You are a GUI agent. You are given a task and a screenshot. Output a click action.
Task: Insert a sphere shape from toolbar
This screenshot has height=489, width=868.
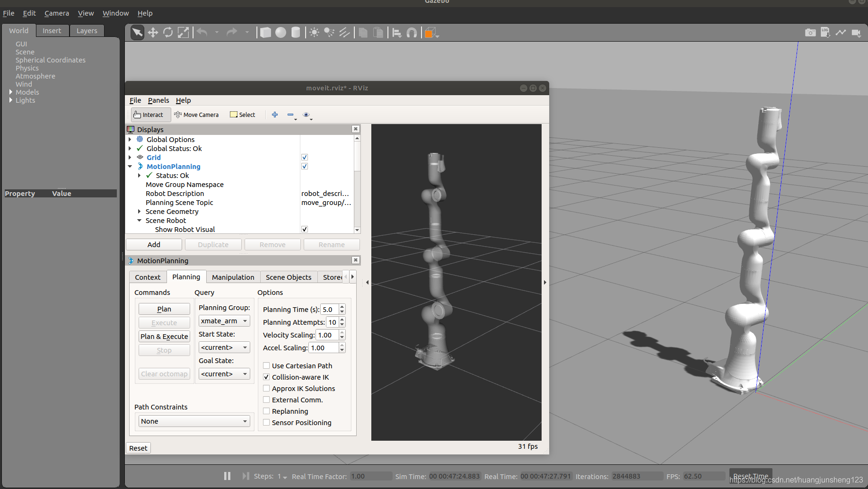(281, 33)
